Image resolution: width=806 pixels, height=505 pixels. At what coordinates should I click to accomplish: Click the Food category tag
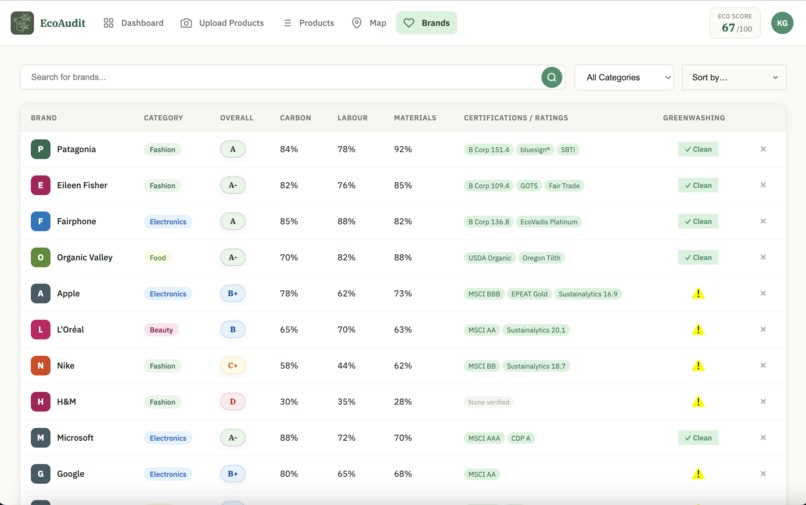[x=158, y=258]
